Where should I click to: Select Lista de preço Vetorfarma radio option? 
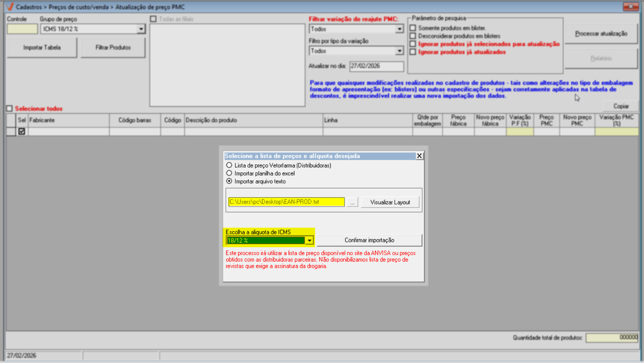coord(229,165)
